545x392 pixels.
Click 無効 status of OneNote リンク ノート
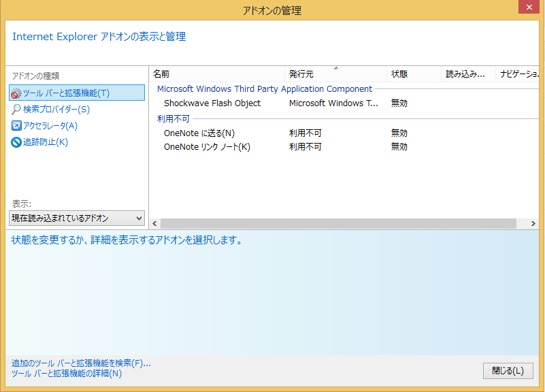pos(399,147)
